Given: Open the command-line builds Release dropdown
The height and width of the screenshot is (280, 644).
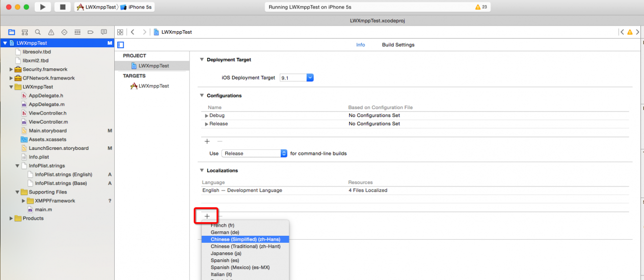Looking at the screenshot, I should coord(254,153).
